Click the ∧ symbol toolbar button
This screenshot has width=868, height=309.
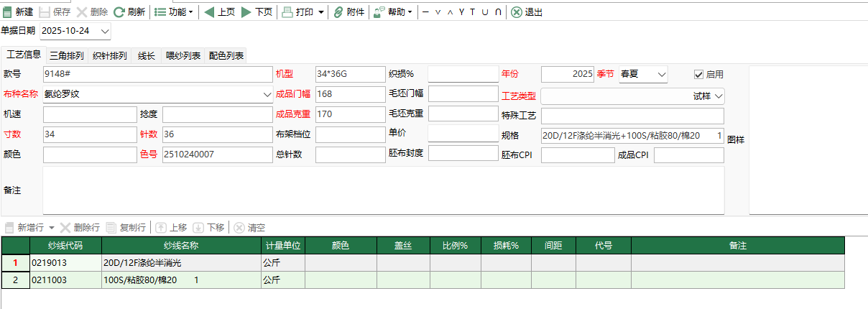(x=449, y=12)
